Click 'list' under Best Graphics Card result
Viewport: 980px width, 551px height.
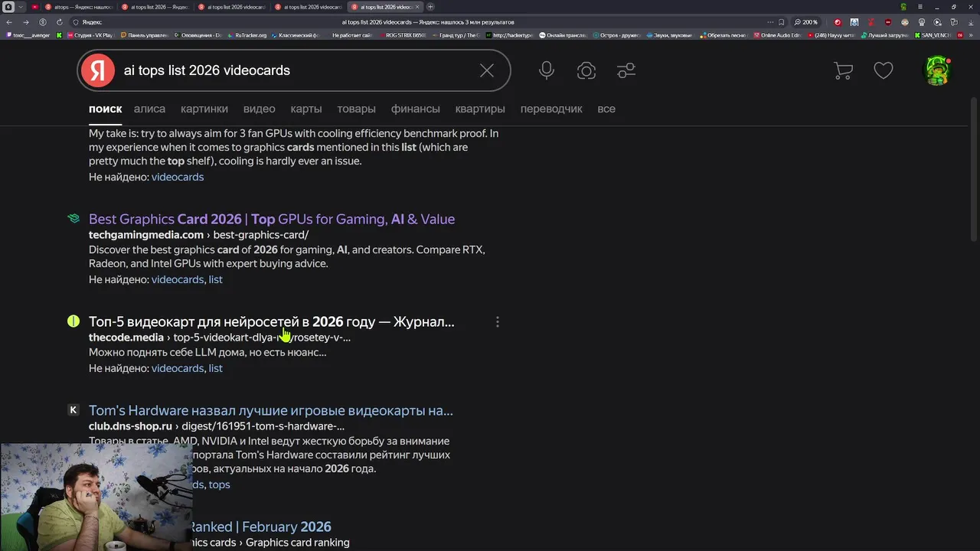(x=216, y=279)
